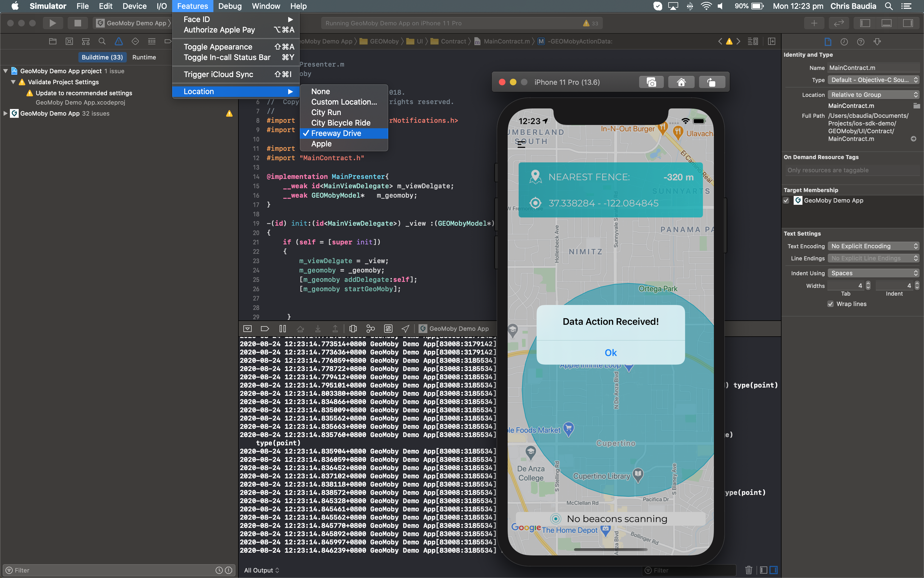Open Face ID submenu

coord(236,19)
